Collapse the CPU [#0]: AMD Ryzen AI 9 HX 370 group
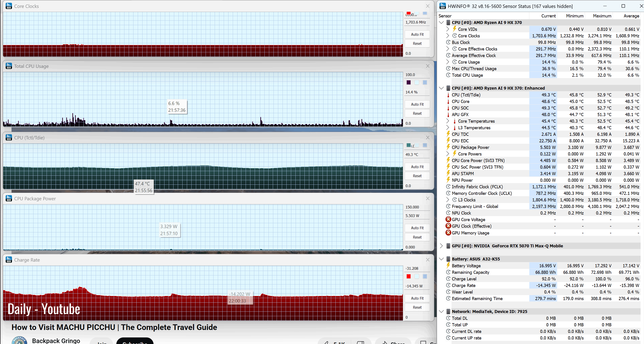The image size is (644, 344). click(442, 22)
